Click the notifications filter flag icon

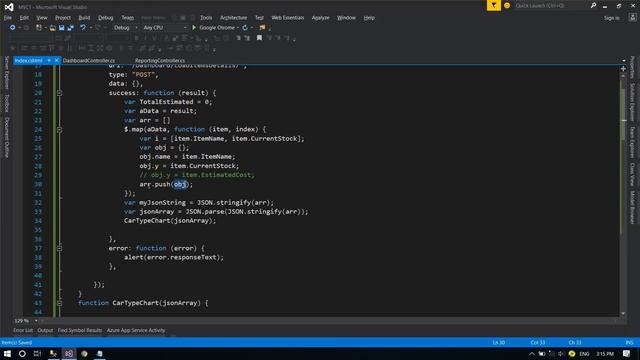point(493,5)
